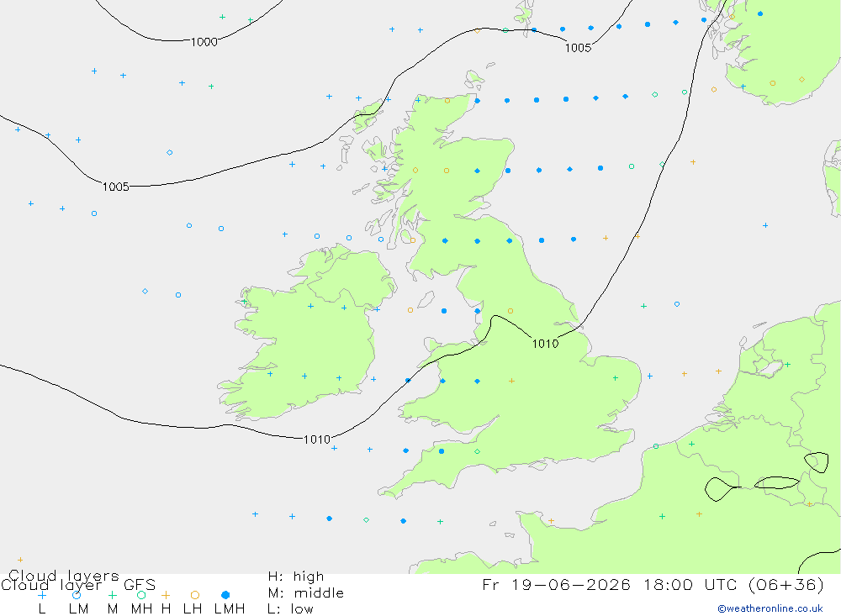Click the filled blue dot LMH legend symbol
This screenshot has width=841, height=616.
pos(225,595)
